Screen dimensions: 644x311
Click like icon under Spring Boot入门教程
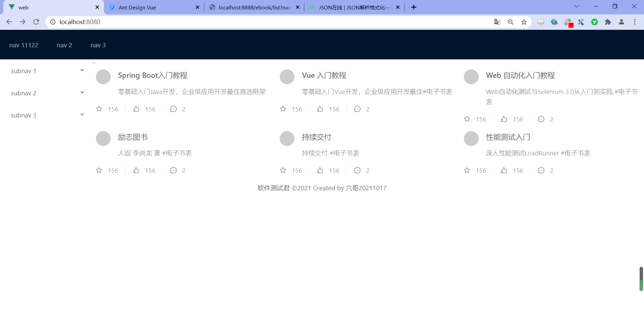[136, 109]
